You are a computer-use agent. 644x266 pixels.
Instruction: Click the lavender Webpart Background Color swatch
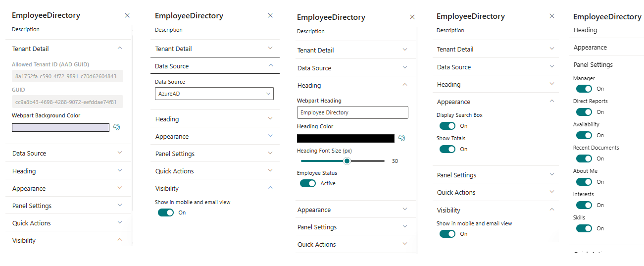tap(60, 127)
